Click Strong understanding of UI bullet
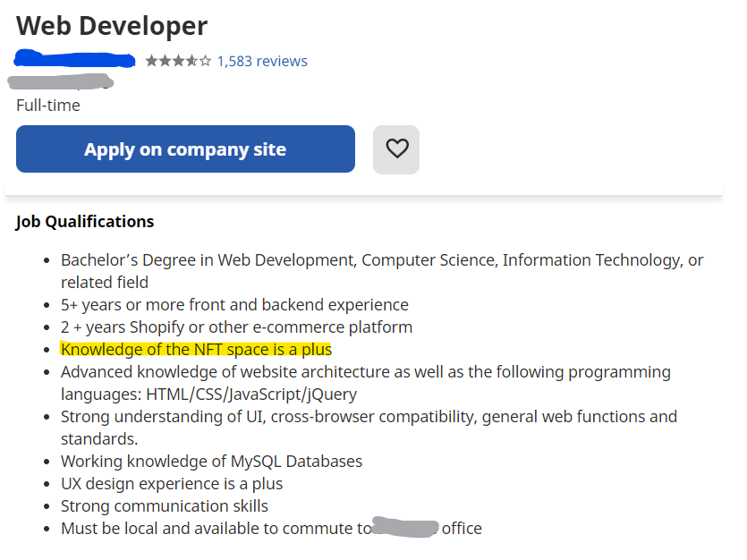747x560 pixels. 369,428
